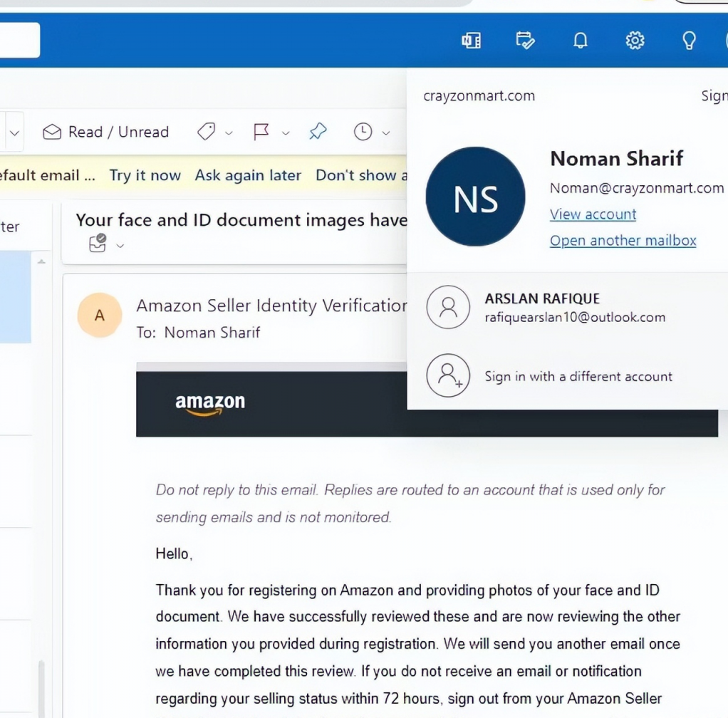Click Sign in with a different account
728x718 pixels.
[x=578, y=376]
